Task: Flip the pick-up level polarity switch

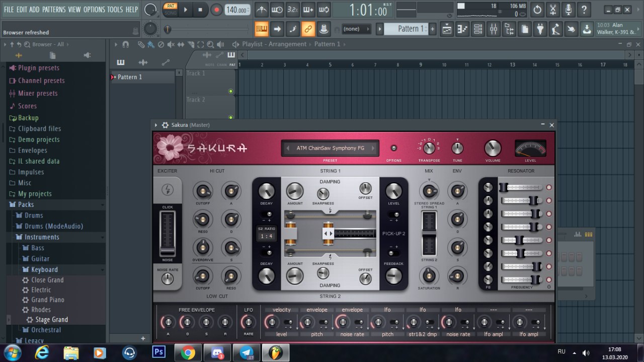Action: point(393,214)
